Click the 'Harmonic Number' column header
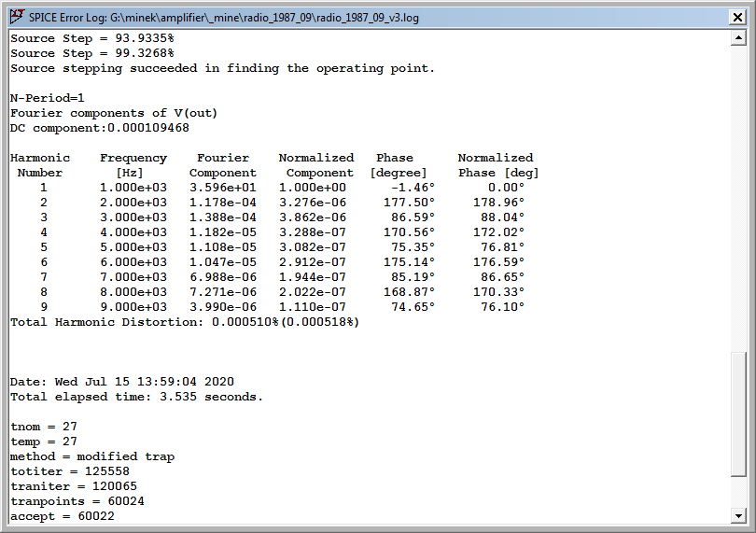The height and width of the screenshot is (533, 756). point(40,165)
